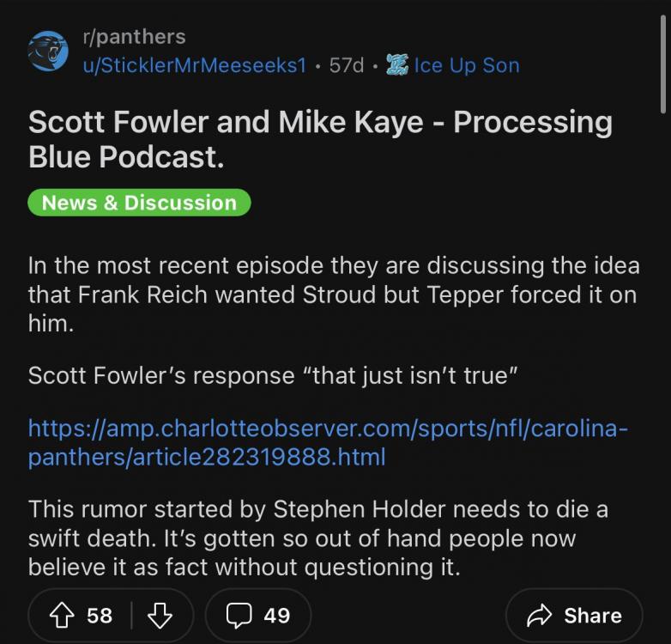Click the paragraph mentioning Stephen Holder rumor

point(317,538)
